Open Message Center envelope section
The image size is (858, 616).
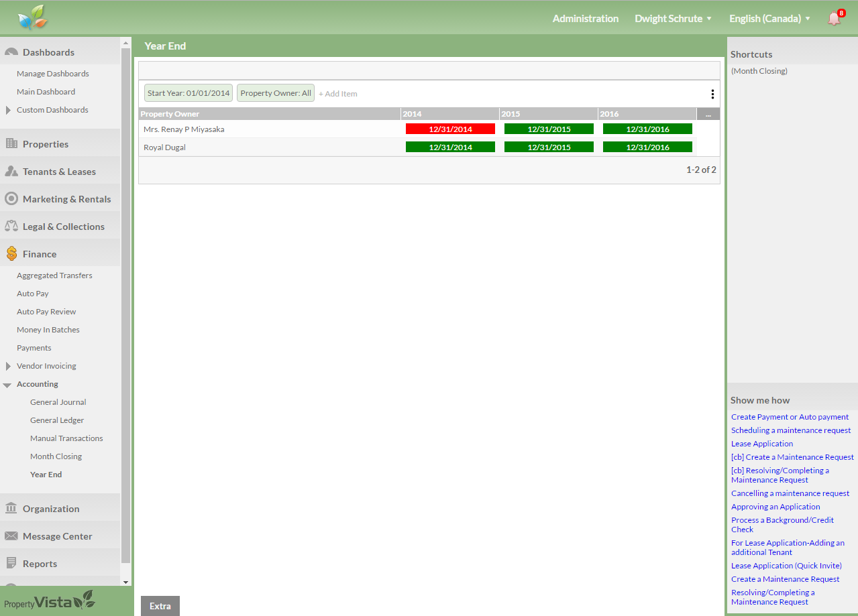click(57, 536)
